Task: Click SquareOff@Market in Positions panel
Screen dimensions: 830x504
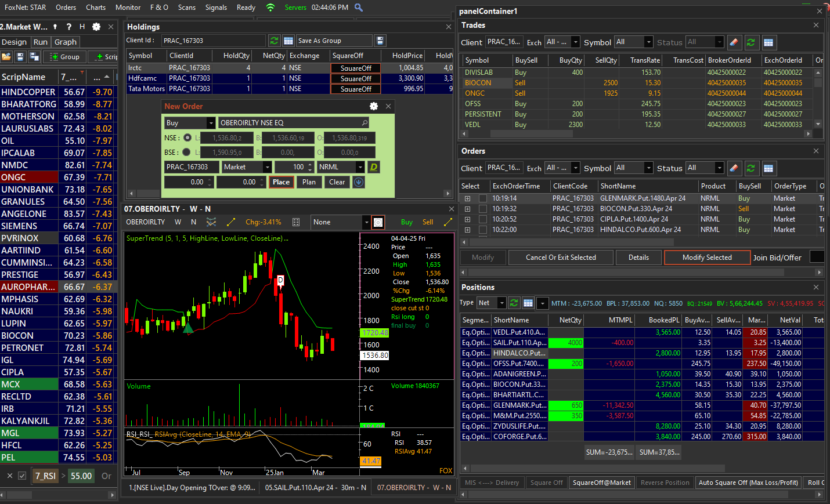Action: pyautogui.click(x=602, y=483)
